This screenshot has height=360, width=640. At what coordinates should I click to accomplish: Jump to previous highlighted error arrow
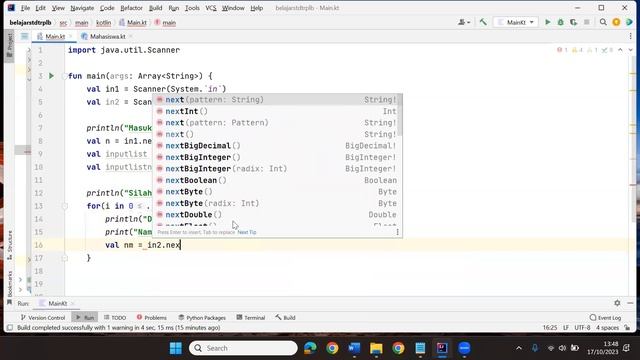[x=620, y=50]
